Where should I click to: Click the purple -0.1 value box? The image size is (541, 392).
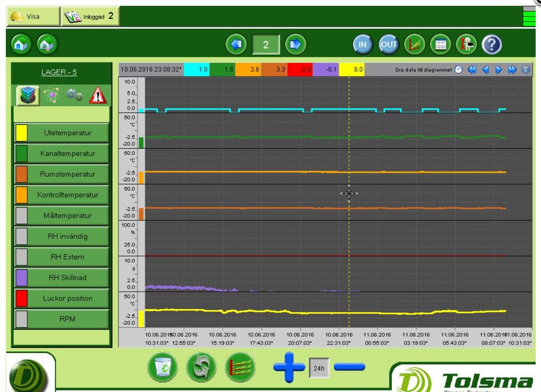[x=326, y=69]
